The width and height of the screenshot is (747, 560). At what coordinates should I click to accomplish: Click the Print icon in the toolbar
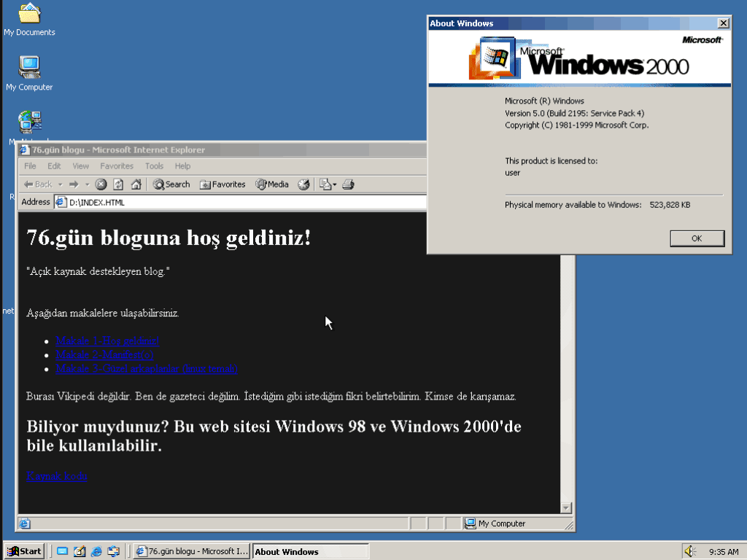pos(348,184)
